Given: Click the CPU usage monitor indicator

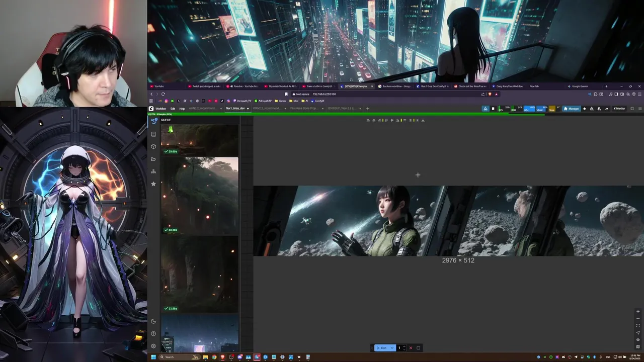Looking at the screenshot, I should point(504,109).
